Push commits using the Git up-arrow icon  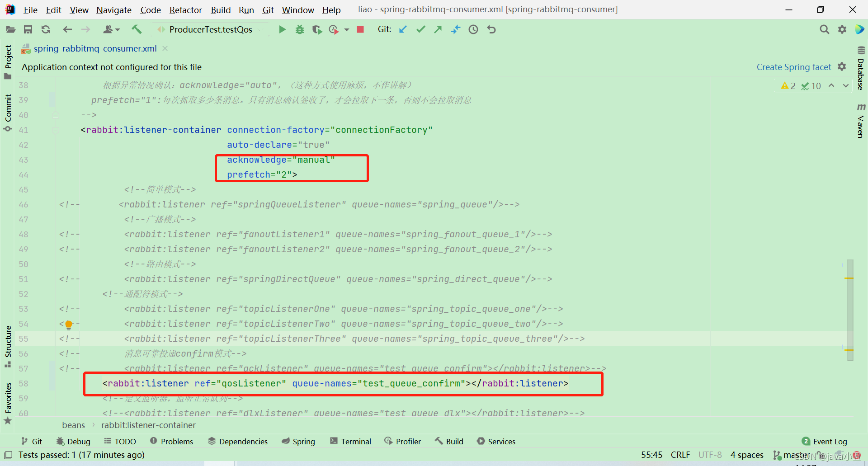coord(438,29)
